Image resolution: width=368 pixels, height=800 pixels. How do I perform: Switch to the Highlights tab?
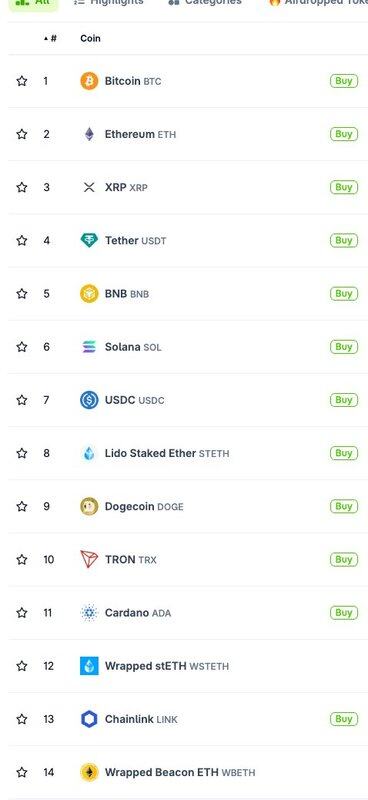click(x=109, y=2)
